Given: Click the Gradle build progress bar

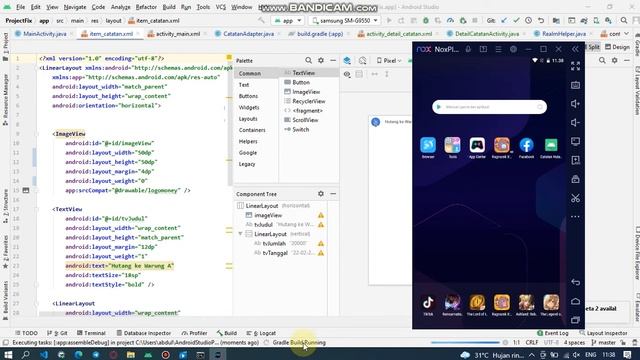Looking at the screenshot, I should [x=465, y=342].
